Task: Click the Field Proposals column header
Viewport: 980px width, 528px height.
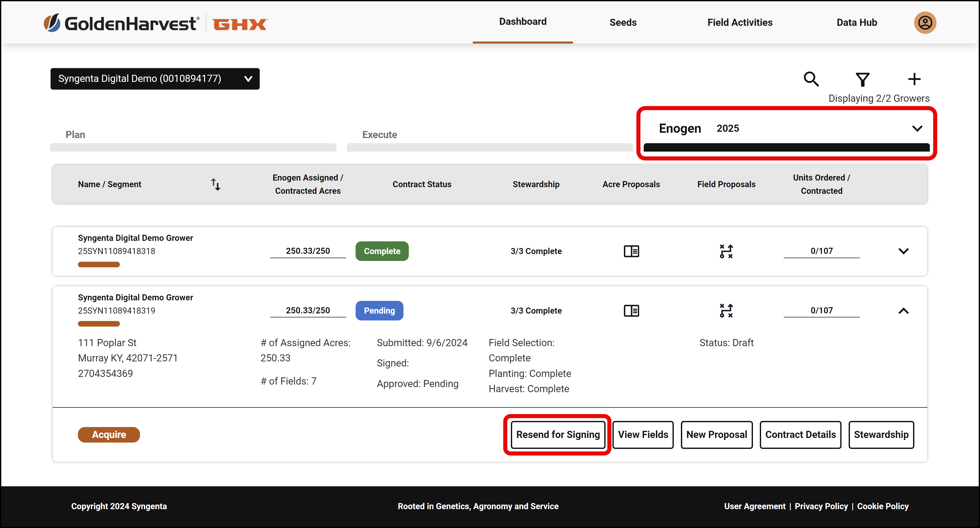Action: 726,184
